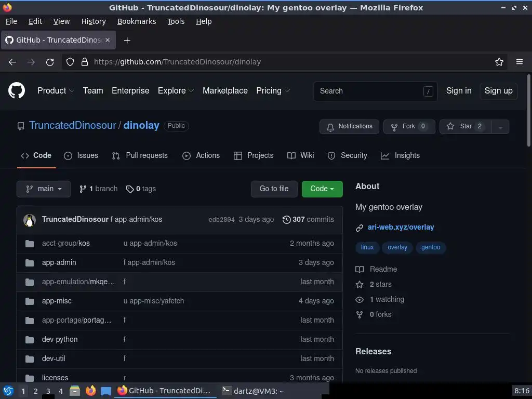Viewport: 532px width, 399px height.
Task: Switch to the Actions tab
Action: [x=201, y=155]
